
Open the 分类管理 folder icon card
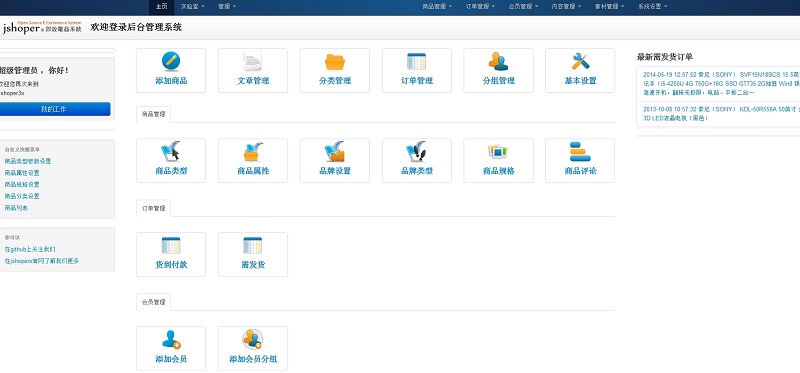[335, 70]
